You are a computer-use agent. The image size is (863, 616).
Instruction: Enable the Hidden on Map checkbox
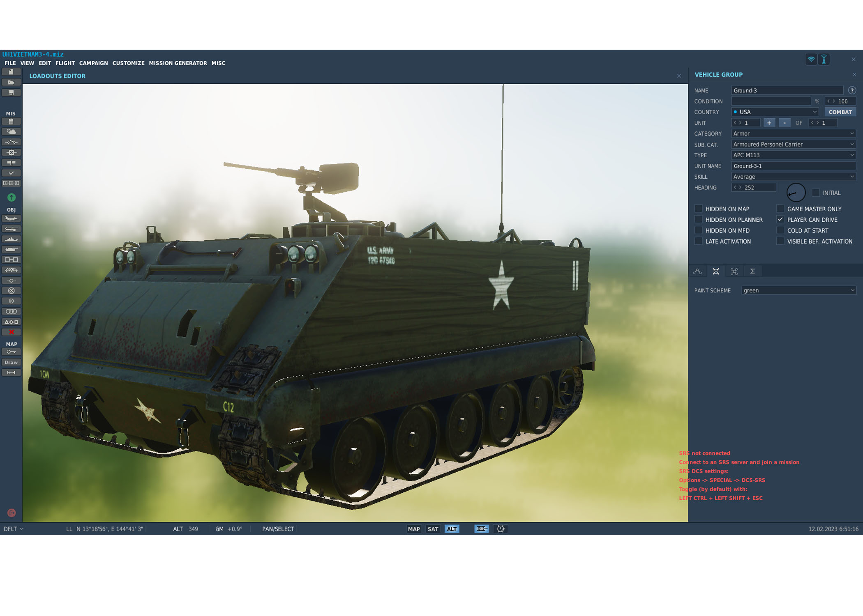698,209
